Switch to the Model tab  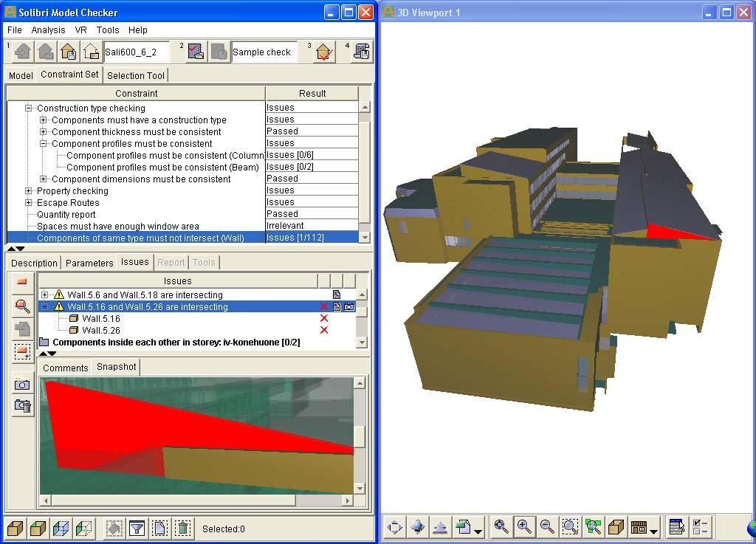point(21,75)
